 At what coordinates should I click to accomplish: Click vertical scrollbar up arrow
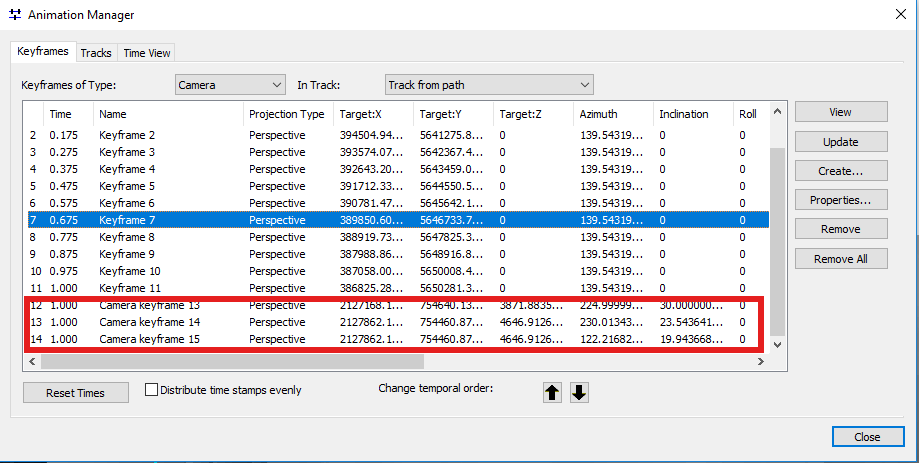[x=777, y=111]
